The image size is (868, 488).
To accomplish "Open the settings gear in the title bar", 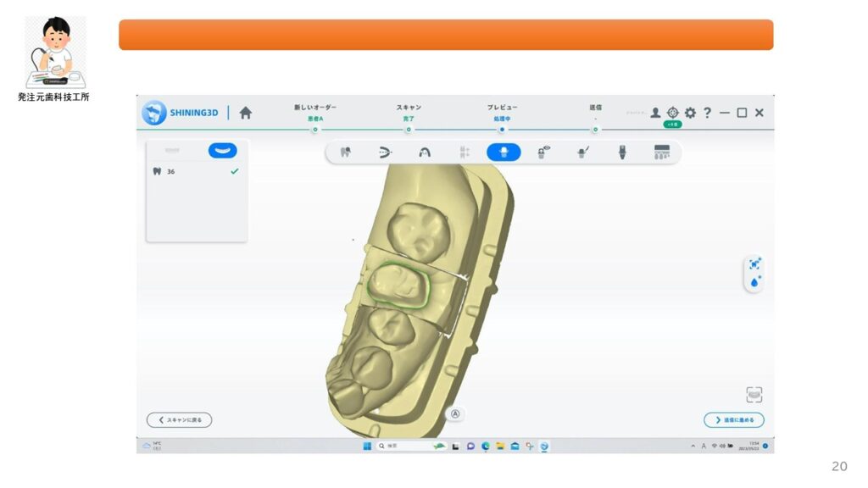I will click(x=690, y=113).
